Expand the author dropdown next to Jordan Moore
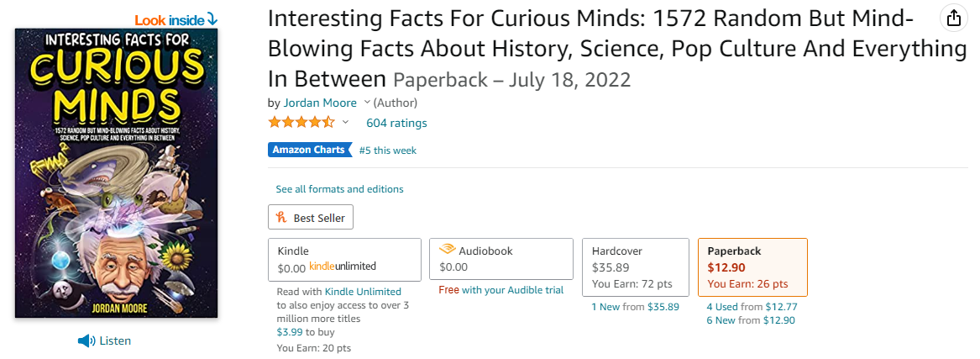The height and width of the screenshot is (359, 980). click(367, 103)
